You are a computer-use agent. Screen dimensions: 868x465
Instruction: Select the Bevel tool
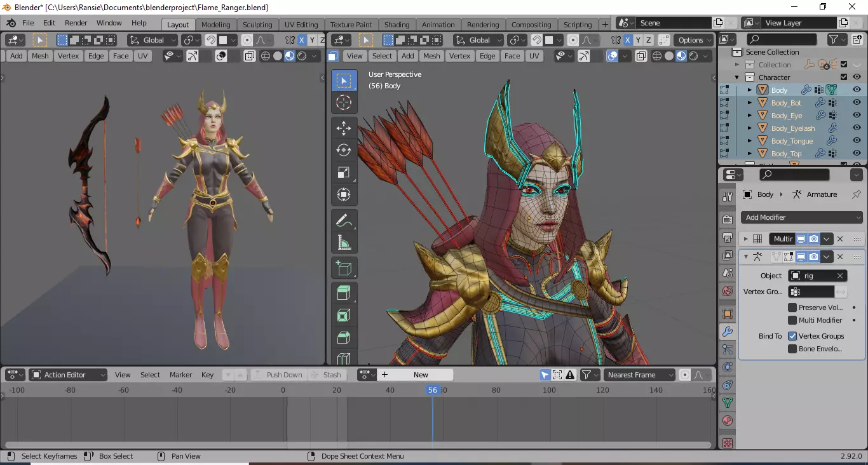pyautogui.click(x=344, y=337)
